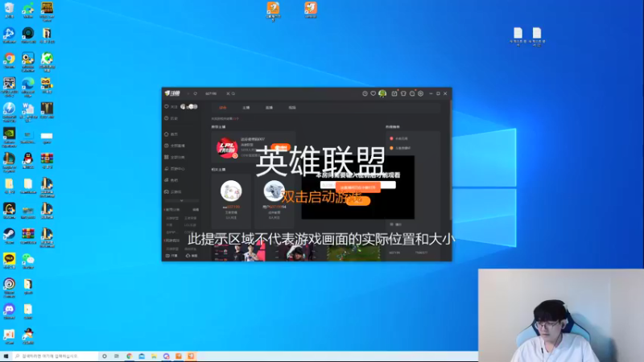Click the Douyu logo in the app header
The width and height of the screenshot is (644, 362).
[173, 93]
